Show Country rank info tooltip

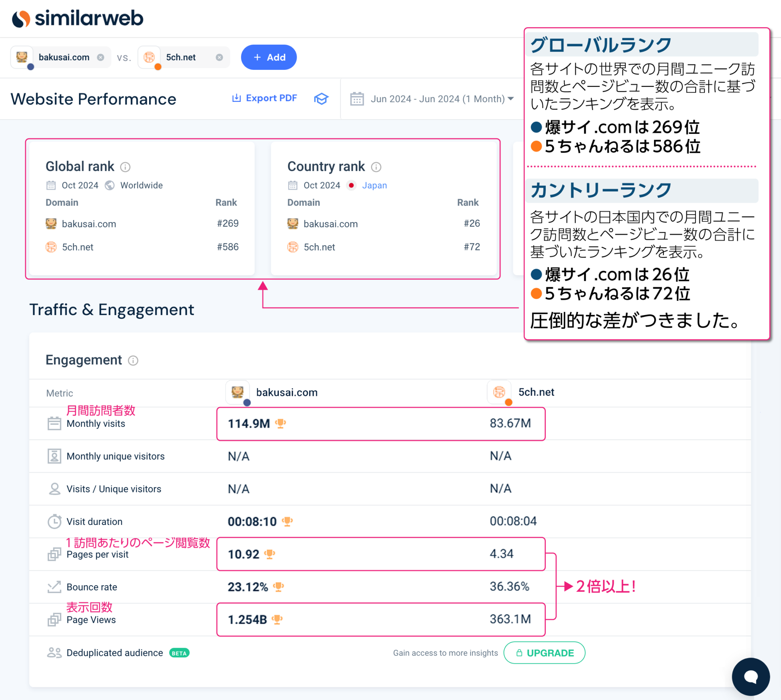click(376, 167)
